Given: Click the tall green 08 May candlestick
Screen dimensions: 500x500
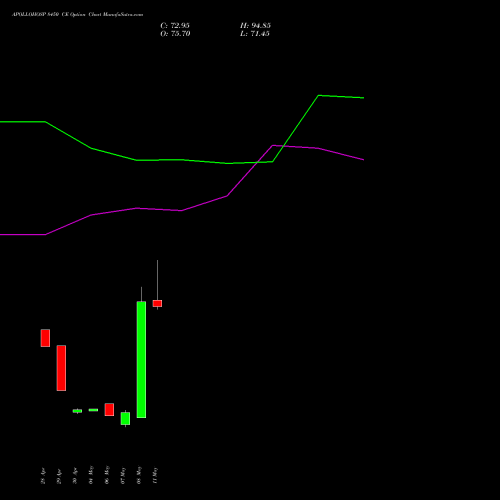Looking at the screenshot, I should point(141,359).
